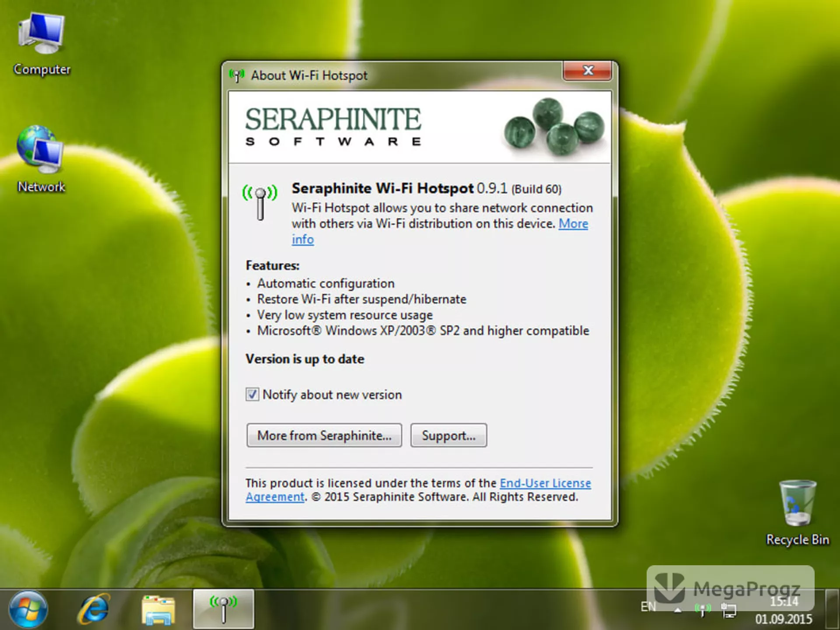Open the Computer desktop icon
The image size is (840, 630).
point(42,44)
